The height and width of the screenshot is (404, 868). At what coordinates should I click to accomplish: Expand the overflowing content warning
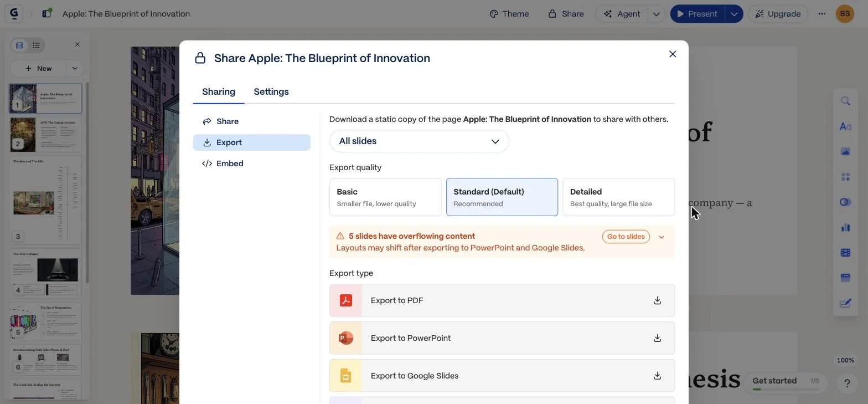click(662, 237)
